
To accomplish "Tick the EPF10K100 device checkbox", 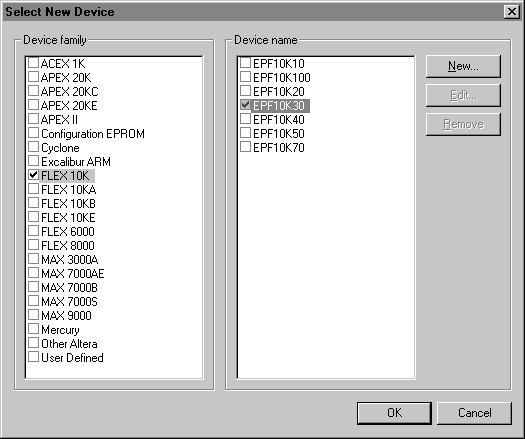I will pyautogui.click(x=245, y=77).
